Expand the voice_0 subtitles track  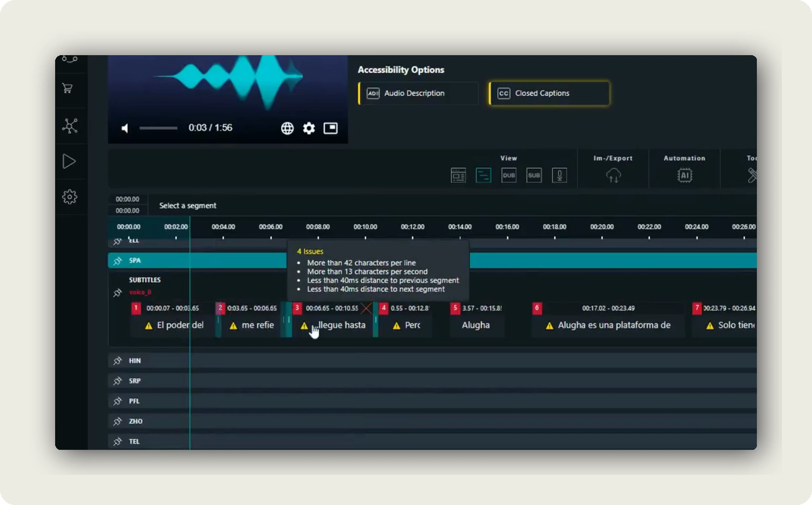point(117,292)
